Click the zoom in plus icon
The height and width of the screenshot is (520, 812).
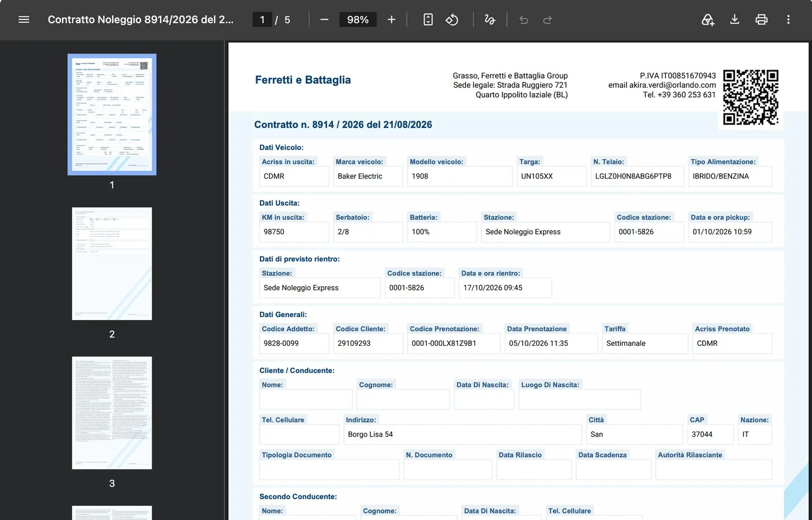coord(391,20)
